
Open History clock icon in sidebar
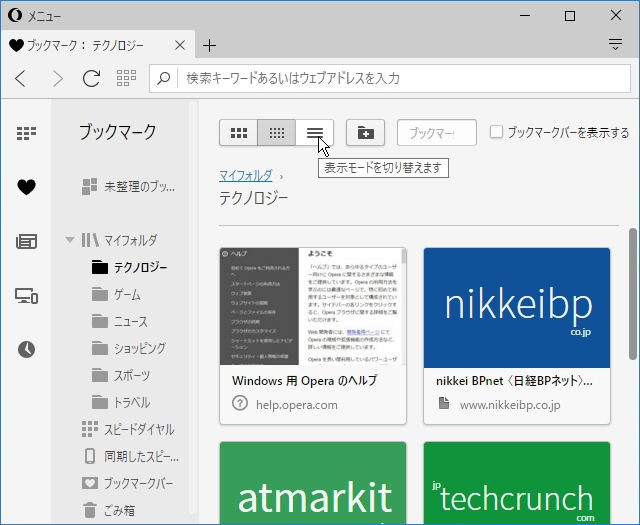coord(27,349)
